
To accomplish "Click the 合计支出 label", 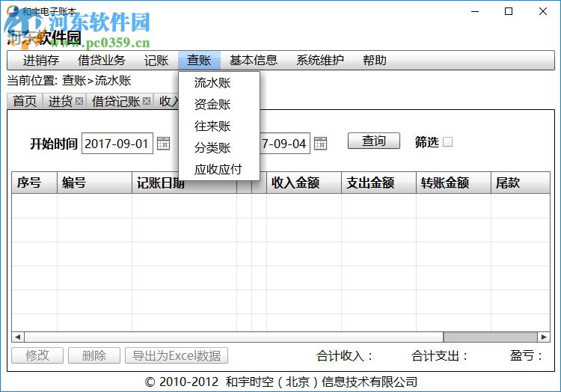I will click(439, 356).
